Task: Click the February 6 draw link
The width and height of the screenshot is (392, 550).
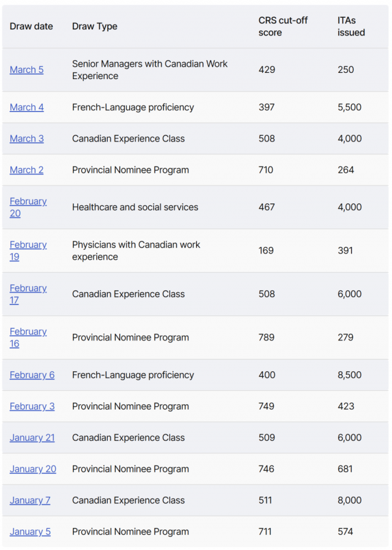Action: coord(32,375)
